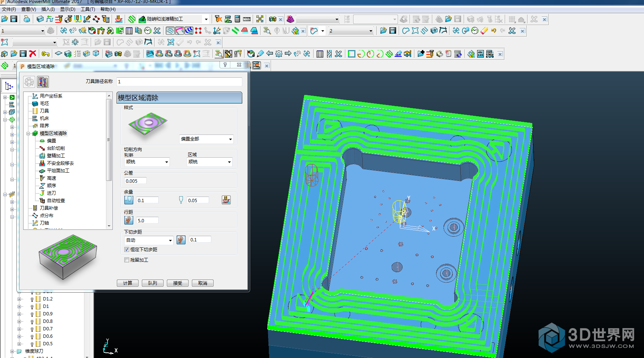Toggle the lightbulb for tool D0.5
The image size is (644, 358).
click(x=32, y=344)
